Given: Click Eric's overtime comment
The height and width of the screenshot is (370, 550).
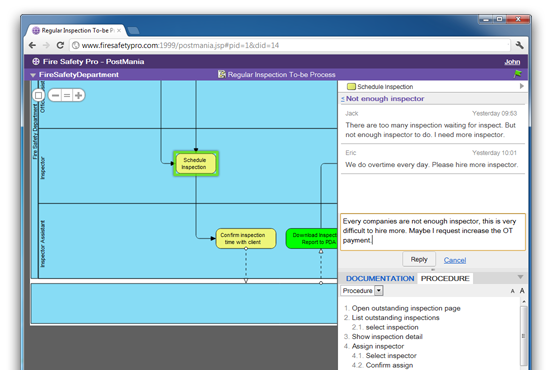Looking at the screenshot, I should (x=431, y=164).
